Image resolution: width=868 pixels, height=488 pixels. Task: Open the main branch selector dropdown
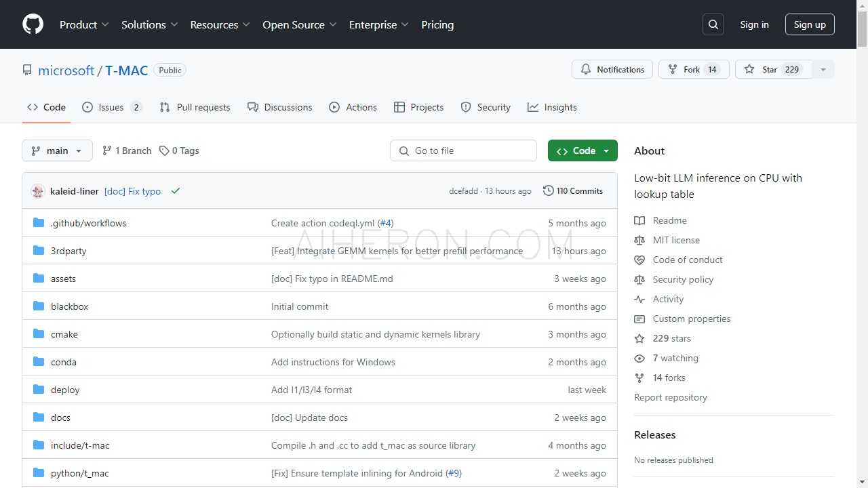tap(57, 150)
